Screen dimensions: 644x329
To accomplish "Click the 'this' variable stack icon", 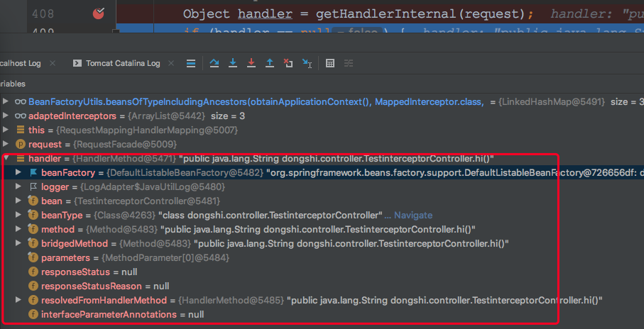I will coord(20,130).
